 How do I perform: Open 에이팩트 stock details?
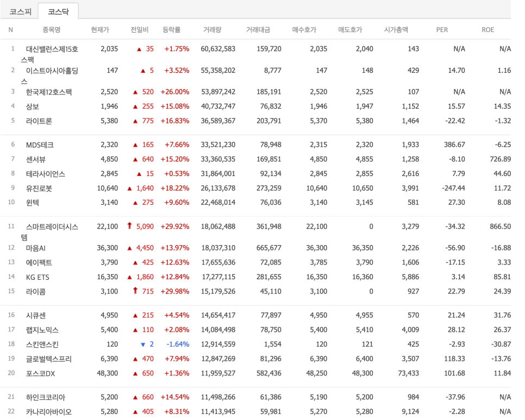tap(39, 262)
